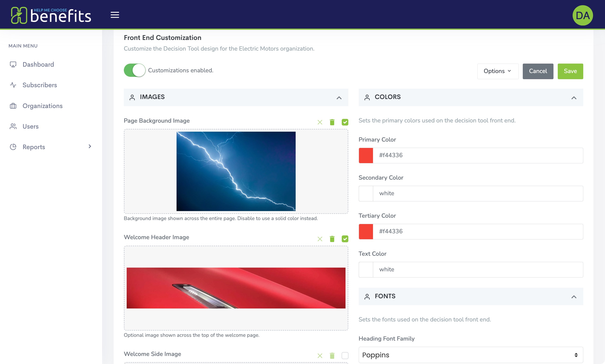Click the Reports pie chart icon
Viewport: 605px width, 364px height.
[x=13, y=147]
